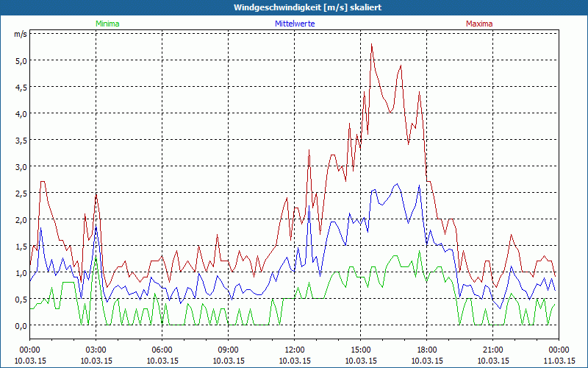
Task: Click the 4,0 y-axis value
Action: pos(21,114)
